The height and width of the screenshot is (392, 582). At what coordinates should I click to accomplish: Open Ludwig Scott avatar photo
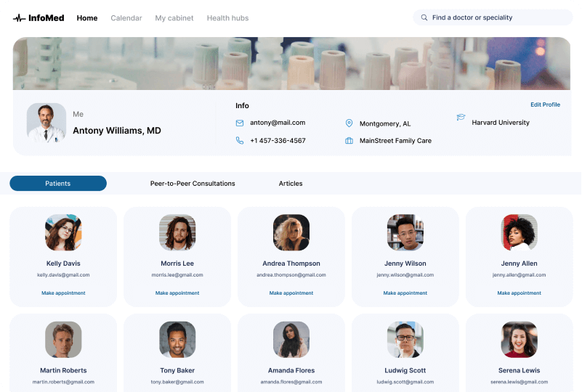tap(405, 339)
